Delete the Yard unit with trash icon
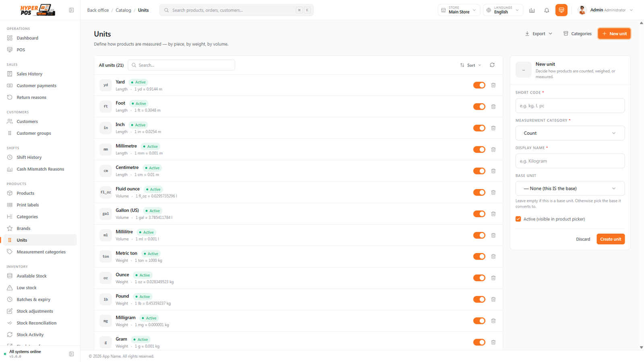Viewport: 644px width, 362px height. click(493, 85)
